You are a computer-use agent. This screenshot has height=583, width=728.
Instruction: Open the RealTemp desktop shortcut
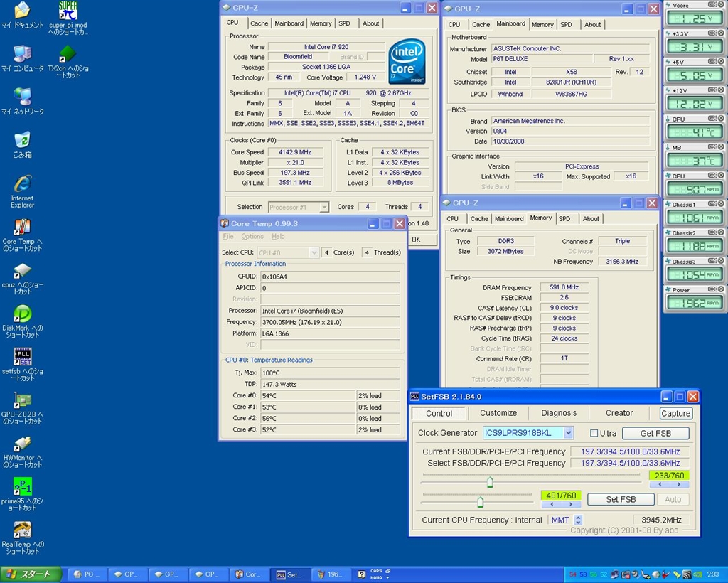pos(22,530)
